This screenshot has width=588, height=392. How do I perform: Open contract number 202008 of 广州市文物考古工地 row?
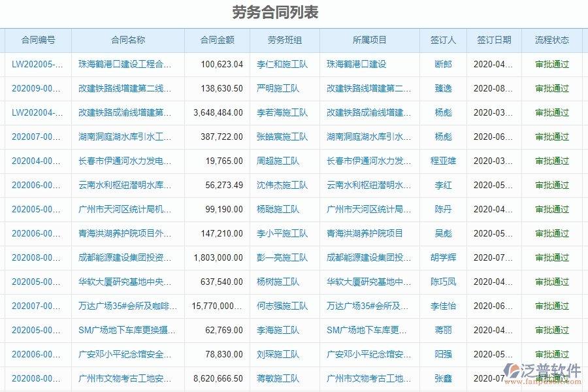(x=36, y=378)
